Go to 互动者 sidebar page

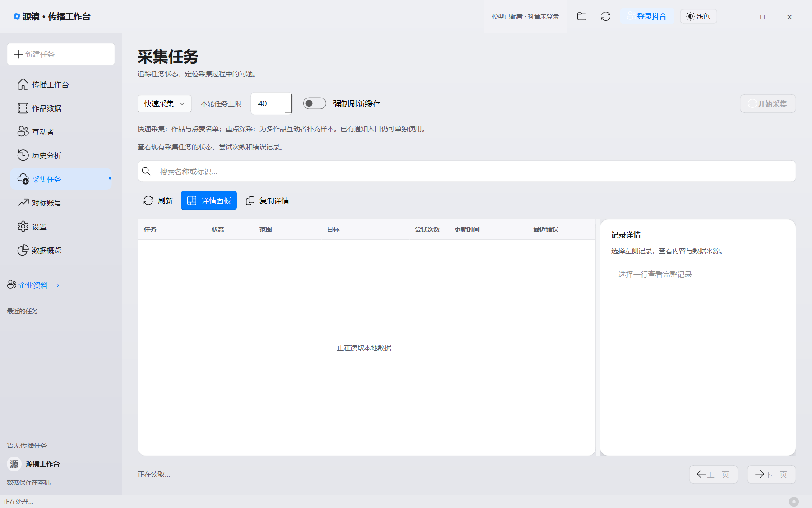coord(61,132)
